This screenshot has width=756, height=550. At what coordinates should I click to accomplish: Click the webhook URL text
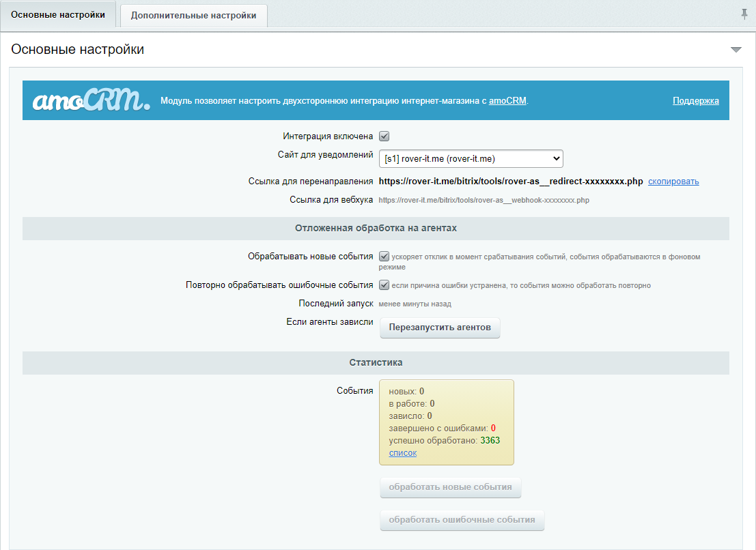pos(484,201)
